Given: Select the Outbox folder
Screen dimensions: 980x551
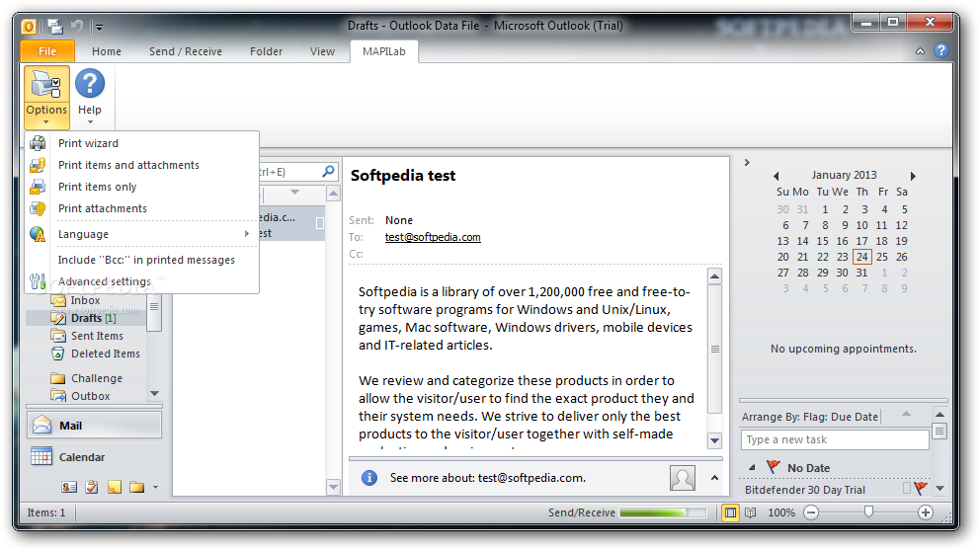Looking at the screenshot, I should (90, 396).
